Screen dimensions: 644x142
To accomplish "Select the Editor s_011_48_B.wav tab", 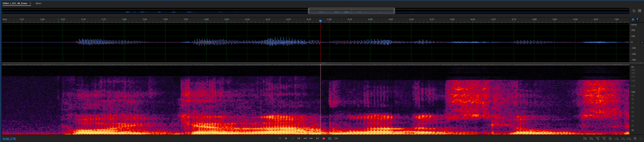I will tap(15, 4).
